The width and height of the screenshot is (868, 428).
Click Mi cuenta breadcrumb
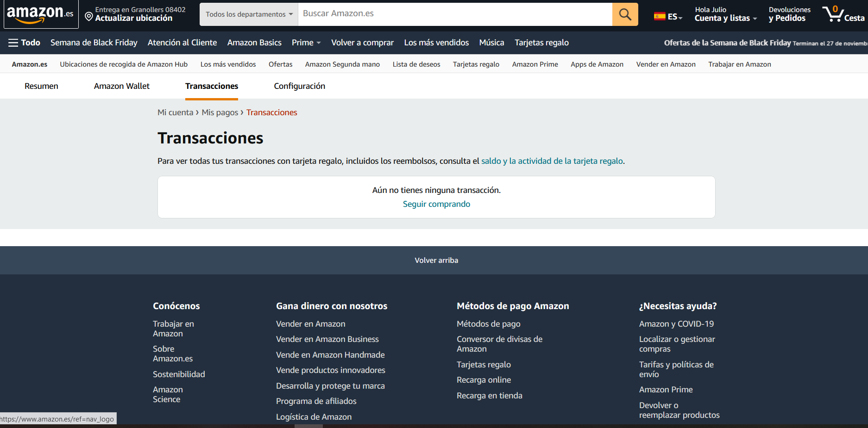(x=175, y=112)
